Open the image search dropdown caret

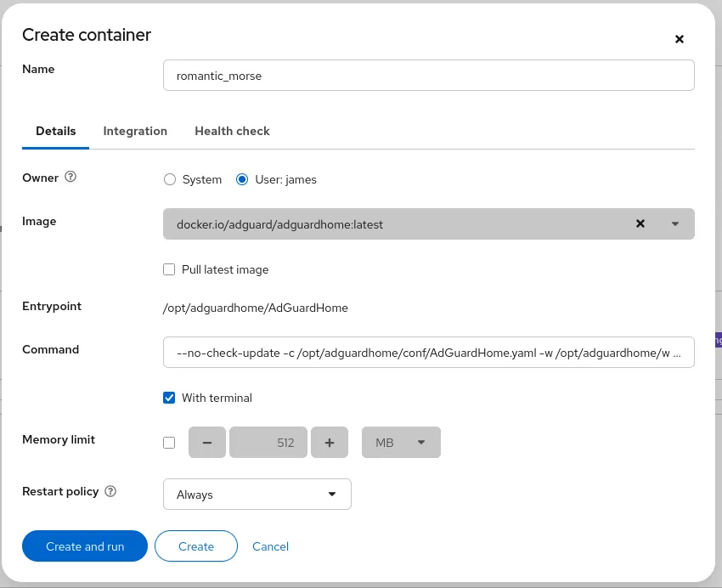click(x=674, y=223)
